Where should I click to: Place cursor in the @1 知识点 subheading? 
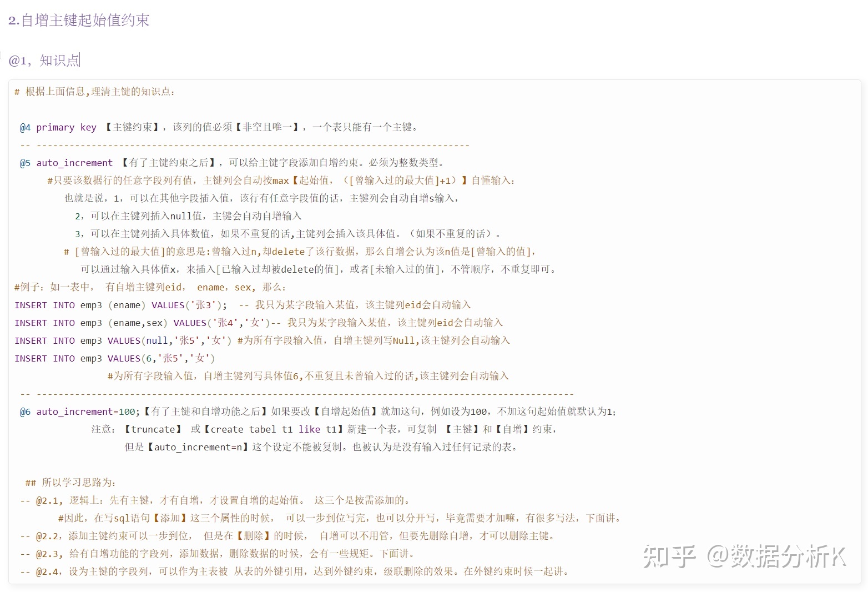(44, 60)
